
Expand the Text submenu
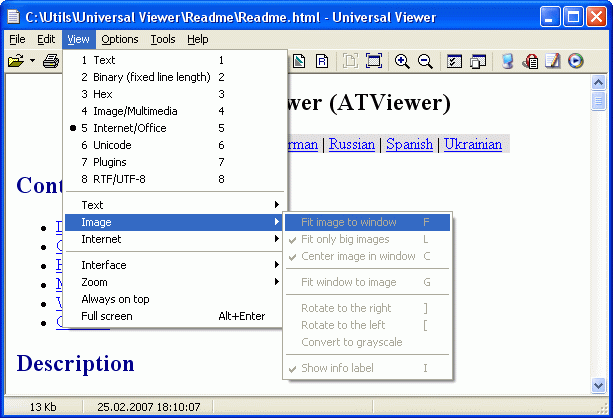(174, 205)
